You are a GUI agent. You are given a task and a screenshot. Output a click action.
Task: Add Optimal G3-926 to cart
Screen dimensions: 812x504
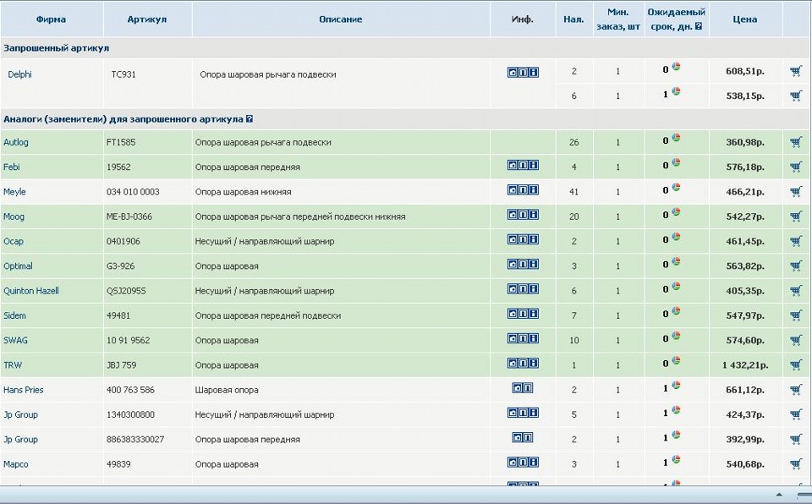point(796,266)
